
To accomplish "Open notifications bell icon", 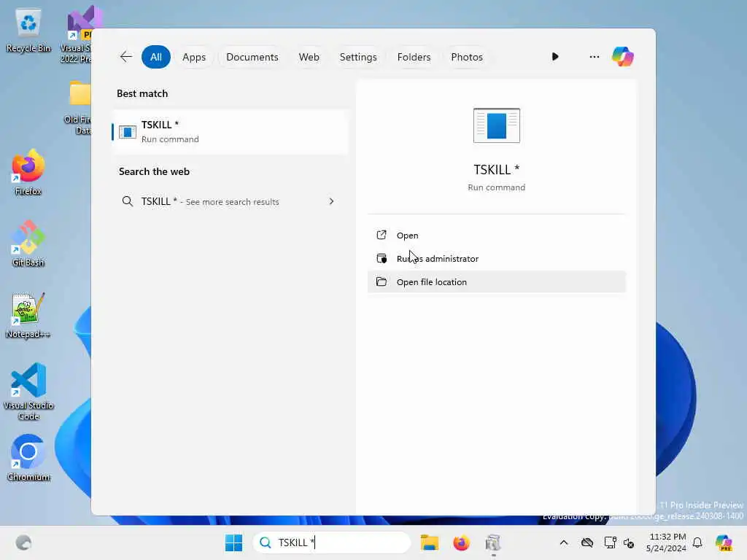I will (x=697, y=542).
